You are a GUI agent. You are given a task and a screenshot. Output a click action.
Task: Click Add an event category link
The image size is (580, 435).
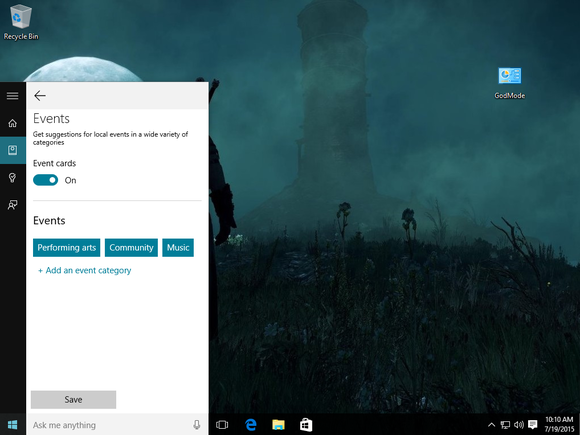[x=84, y=270]
